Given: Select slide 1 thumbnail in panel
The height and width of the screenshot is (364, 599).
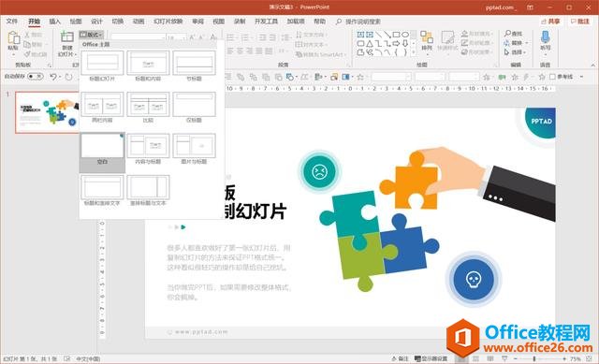Looking at the screenshot, I should [x=47, y=112].
